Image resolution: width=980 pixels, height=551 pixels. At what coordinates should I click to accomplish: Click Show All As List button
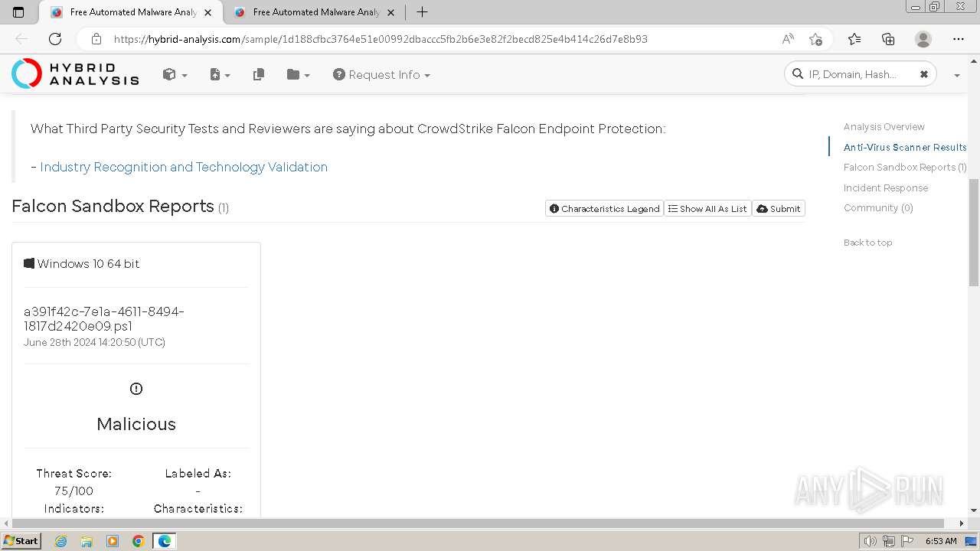(707, 208)
